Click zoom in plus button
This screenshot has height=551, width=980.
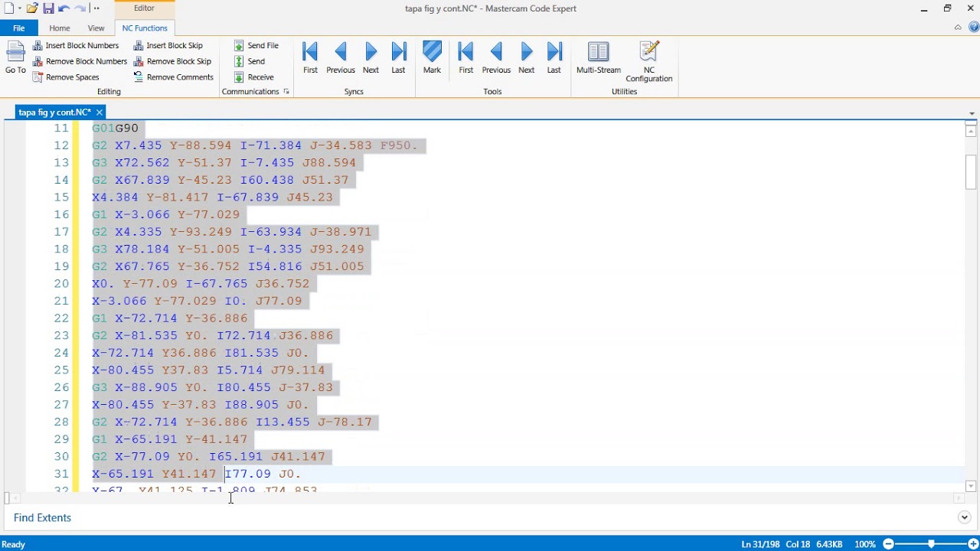click(x=973, y=544)
